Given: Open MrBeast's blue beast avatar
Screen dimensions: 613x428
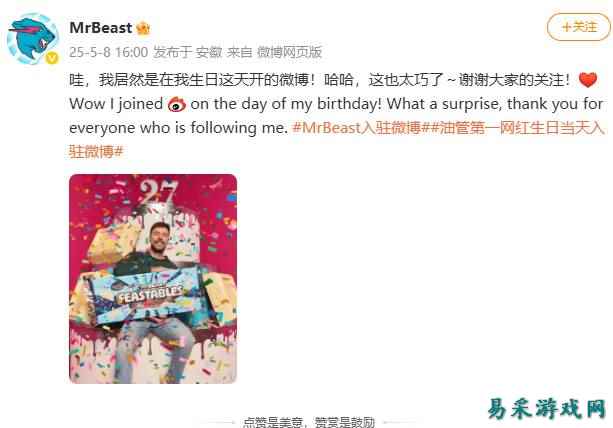Looking at the screenshot, I should click(33, 38).
